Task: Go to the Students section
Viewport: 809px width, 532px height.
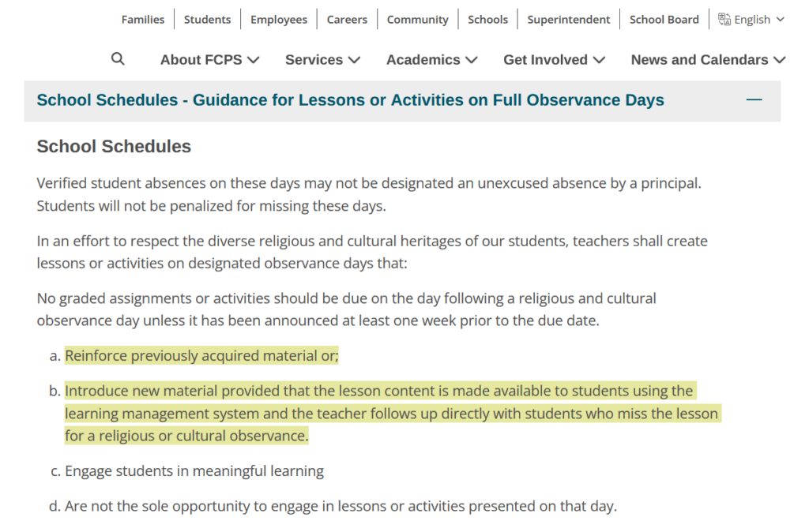Action: (207, 19)
